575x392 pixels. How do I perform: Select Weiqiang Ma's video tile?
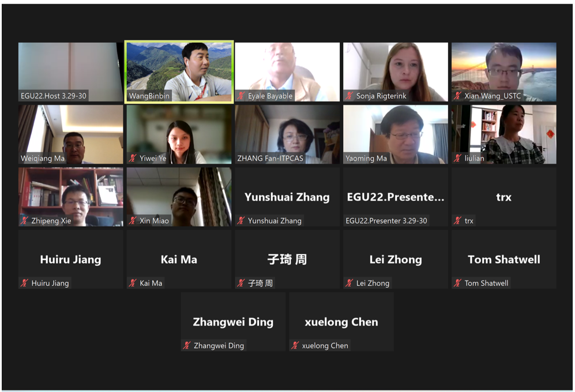click(71, 134)
